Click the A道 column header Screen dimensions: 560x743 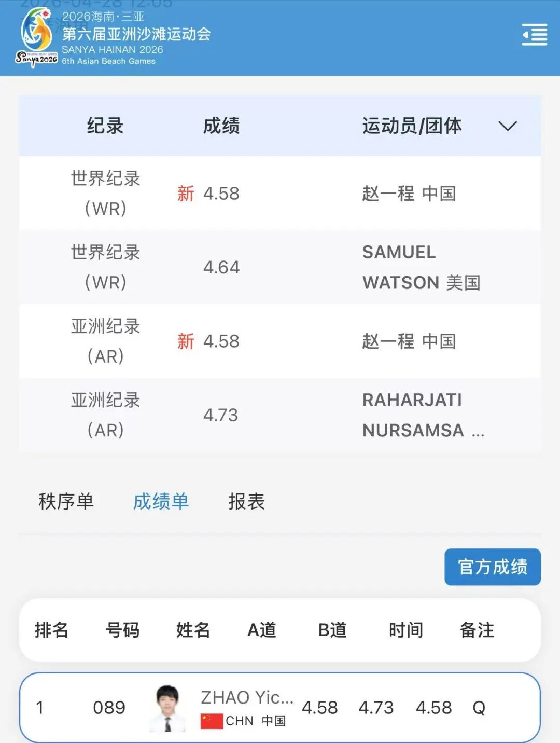[262, 630]
